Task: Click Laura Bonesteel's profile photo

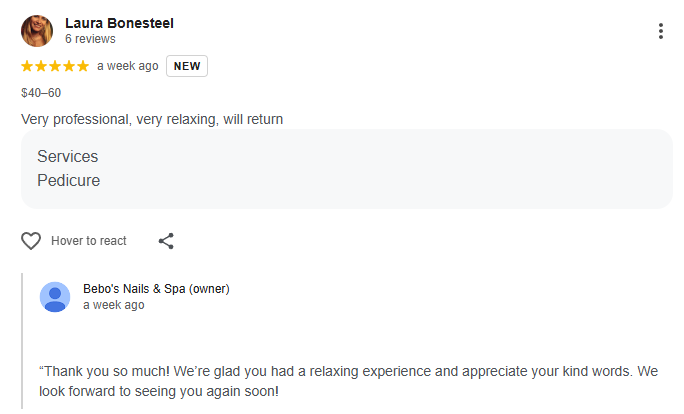Action: [37, 31]
